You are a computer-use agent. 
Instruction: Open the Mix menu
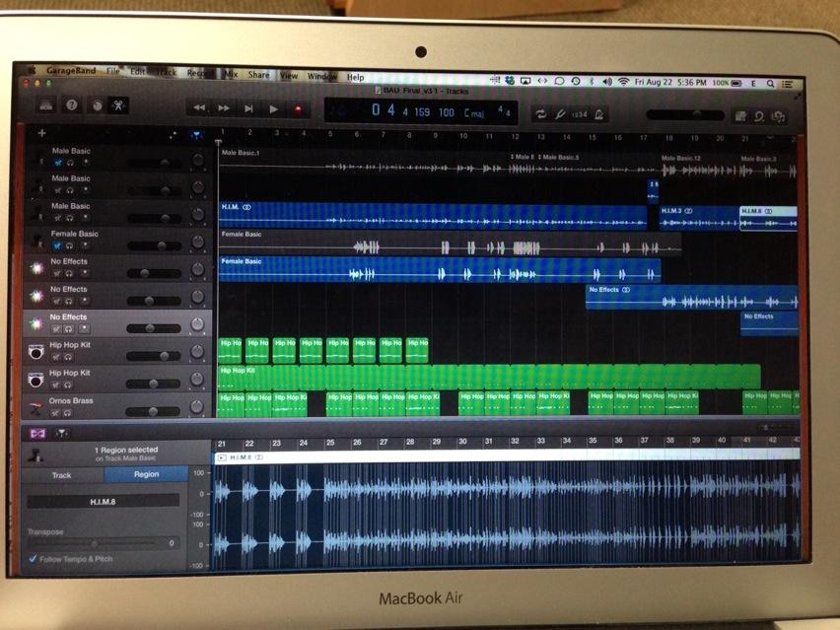pyautogui.click(x=231, y=74)
